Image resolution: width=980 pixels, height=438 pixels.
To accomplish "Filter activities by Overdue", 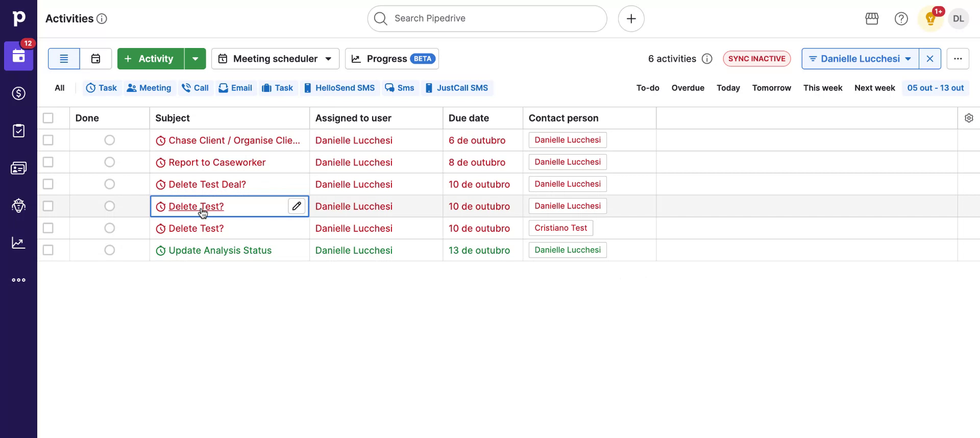I will [x=688, y=88].
